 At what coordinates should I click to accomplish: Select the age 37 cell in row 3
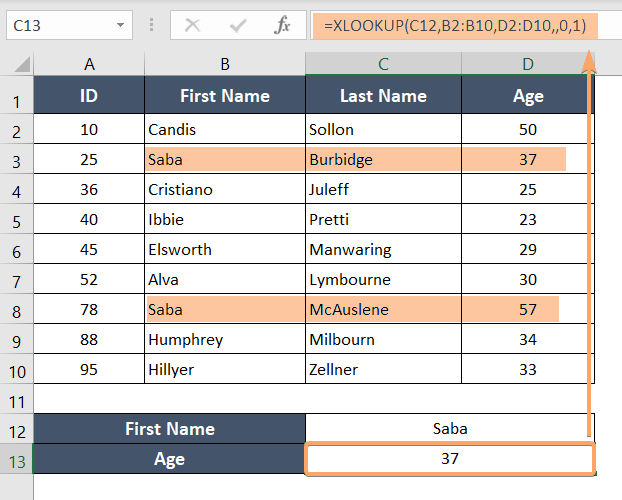pos(528,159)
